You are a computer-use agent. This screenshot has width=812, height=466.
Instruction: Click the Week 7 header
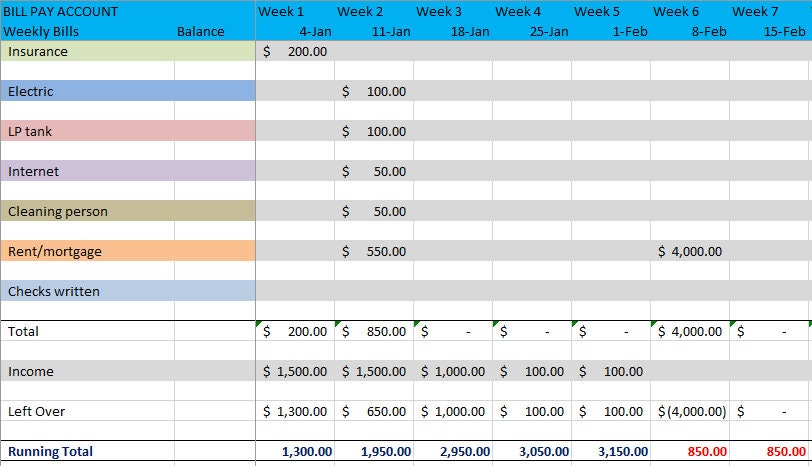tap(755, 11)
